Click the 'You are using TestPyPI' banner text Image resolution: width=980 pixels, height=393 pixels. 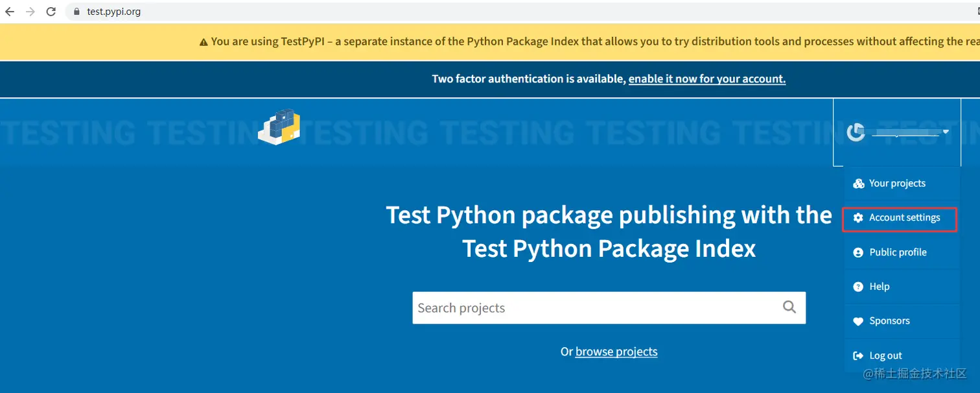click(596, 42)
